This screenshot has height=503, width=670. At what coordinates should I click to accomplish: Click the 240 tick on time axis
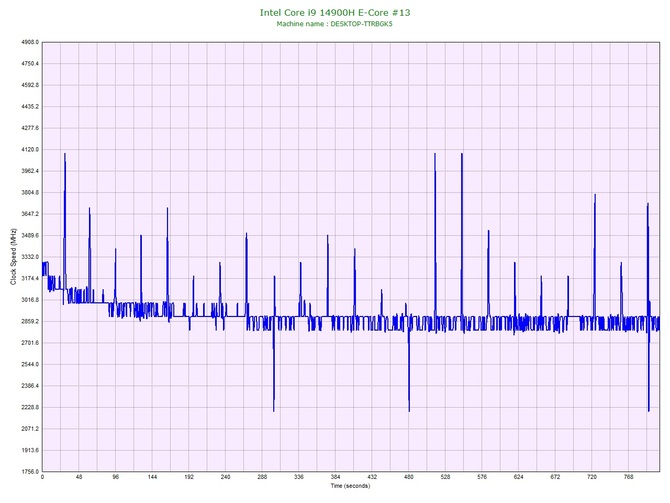pyautogui.click(x=226, y=477)
